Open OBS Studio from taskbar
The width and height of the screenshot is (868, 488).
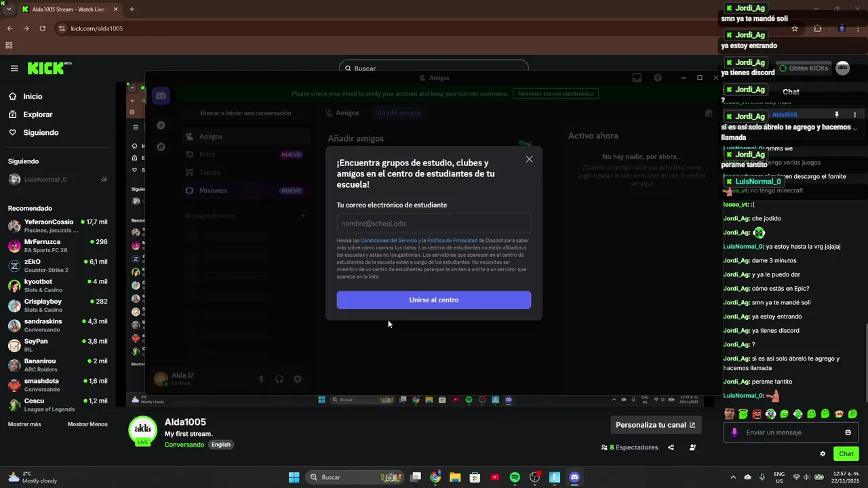pyautogui.click(x=534, y=477)
